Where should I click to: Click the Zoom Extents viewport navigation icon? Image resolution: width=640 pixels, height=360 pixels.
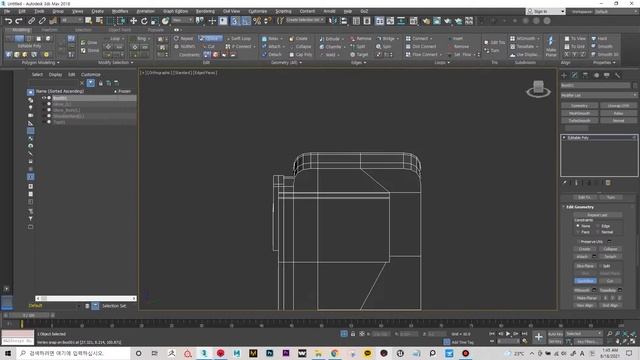[625, 334]
